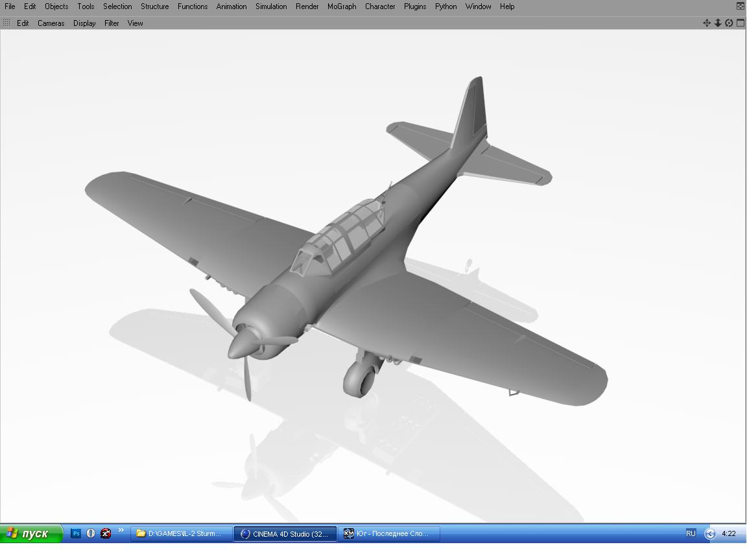Click the taskbar clock showing 4:22
The image size is (747, 560).
728,533
